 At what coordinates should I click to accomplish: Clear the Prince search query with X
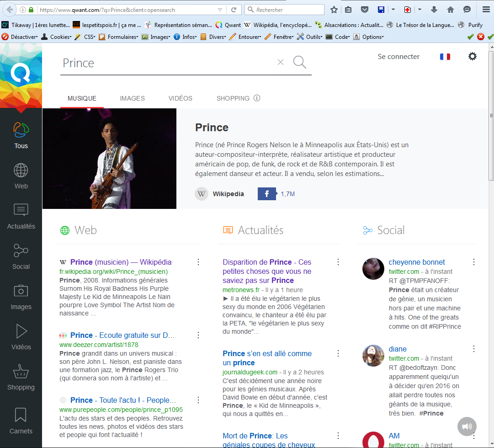(281, 62)
